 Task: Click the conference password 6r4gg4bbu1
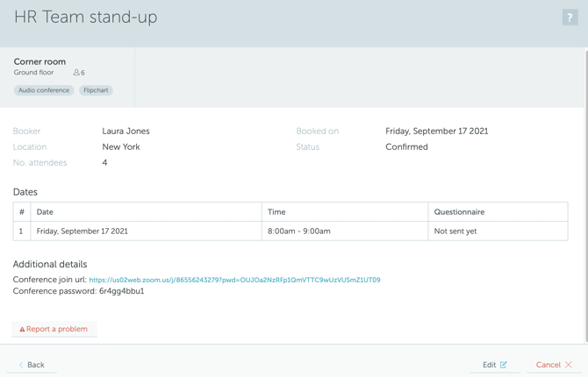[121, 291]
